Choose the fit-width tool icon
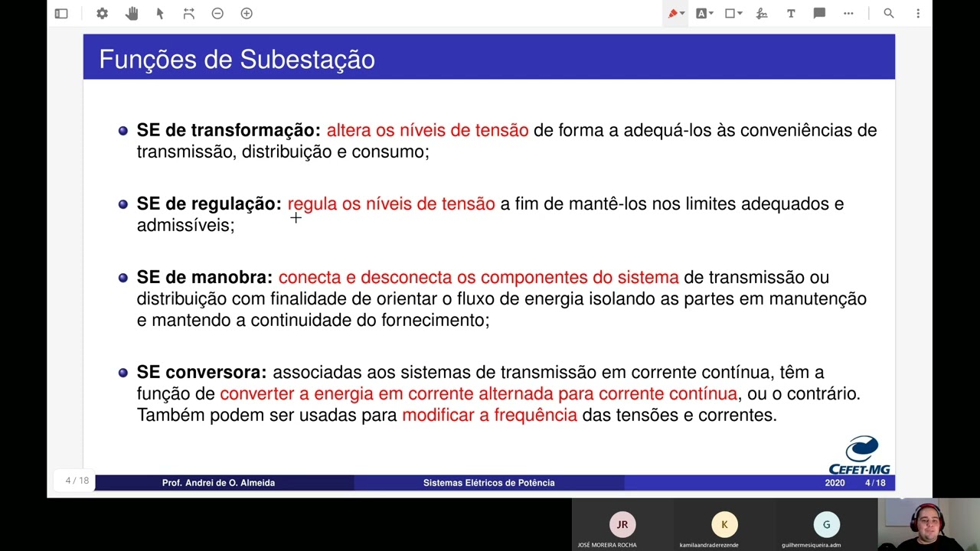Screen dimensions: 980x551 point(189,13)
